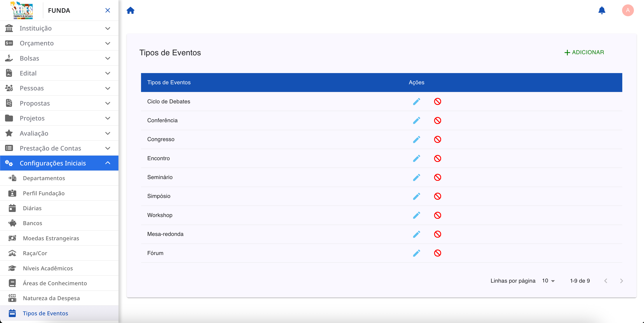The image size is (644, 323).
Task: Edit the Seminário entry
Action: pos(417,177)
